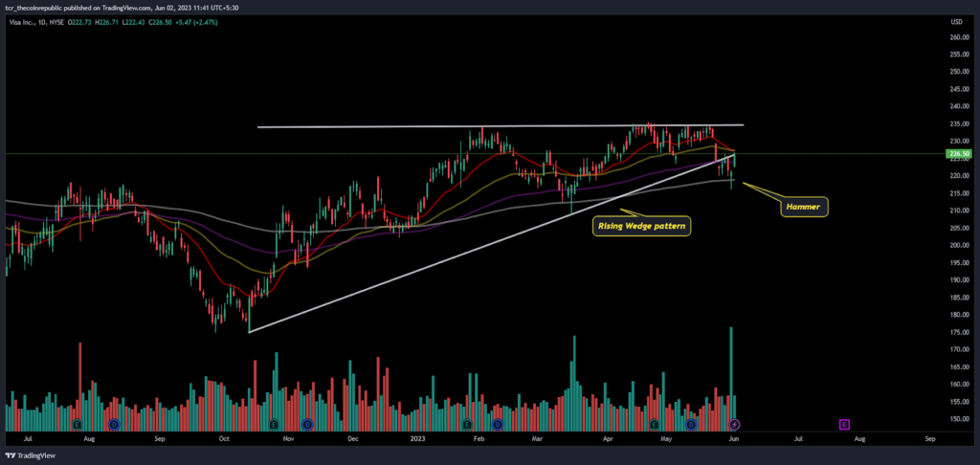Click the 150.00 price axis label
980x465 pixels.
(959, 419)
